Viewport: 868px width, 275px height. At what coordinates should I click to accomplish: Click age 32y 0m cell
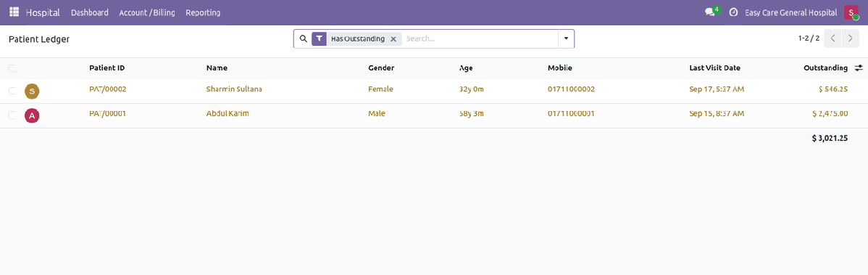(x=472, y=89)
